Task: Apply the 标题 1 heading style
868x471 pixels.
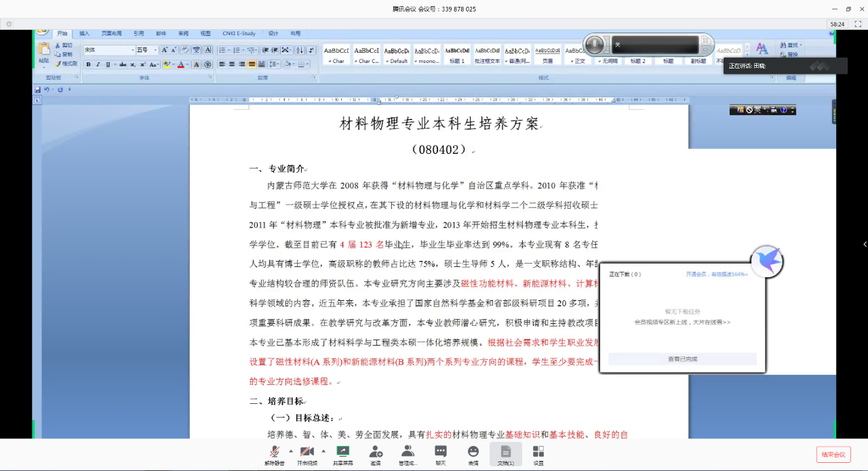Action: click(x=457, y=54)
